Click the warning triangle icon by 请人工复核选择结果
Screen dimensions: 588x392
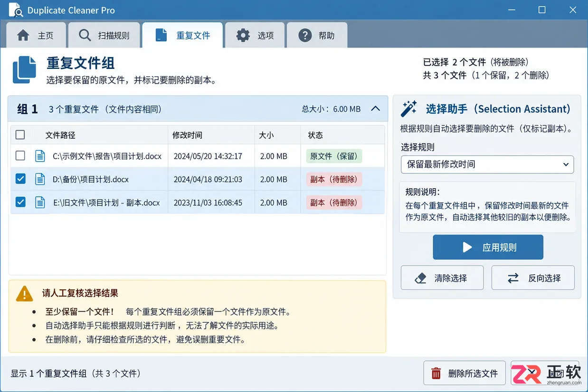[25, 294]
